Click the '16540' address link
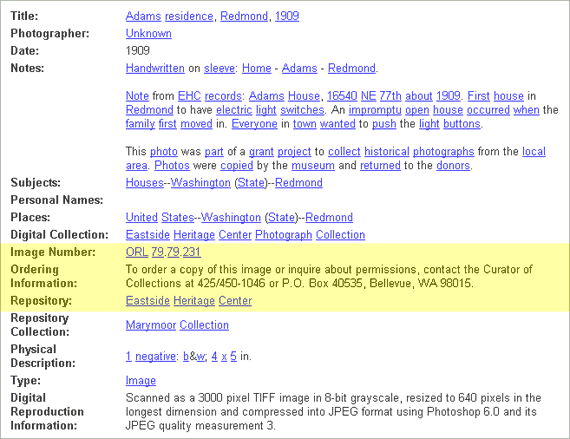Image resolution: width=570 pixels, height=439 pixels. tap(342, 96)
